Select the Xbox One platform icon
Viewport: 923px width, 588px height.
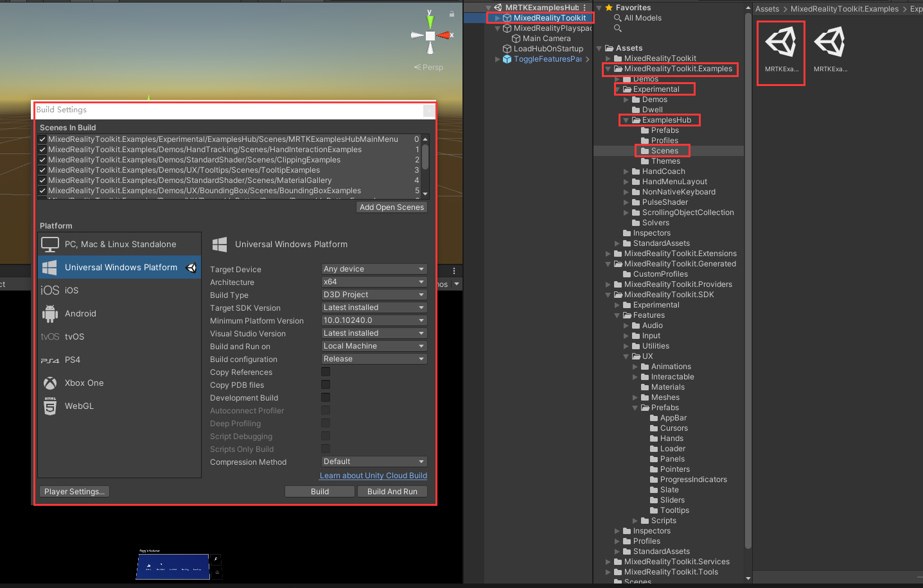[x=49, y=383]
